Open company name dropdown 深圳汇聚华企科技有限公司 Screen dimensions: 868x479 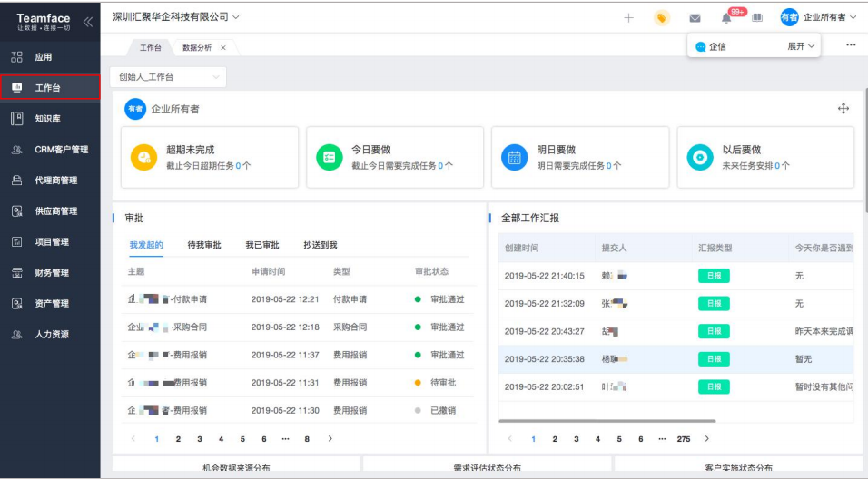176,17
